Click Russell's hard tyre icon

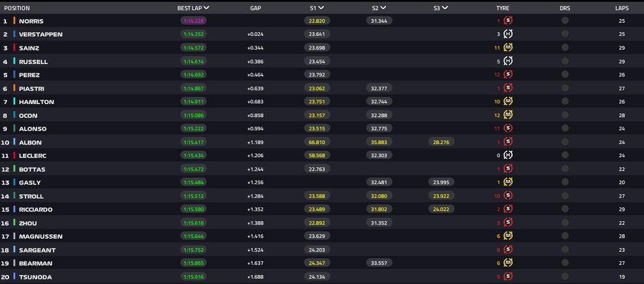[x=508, y=61]
